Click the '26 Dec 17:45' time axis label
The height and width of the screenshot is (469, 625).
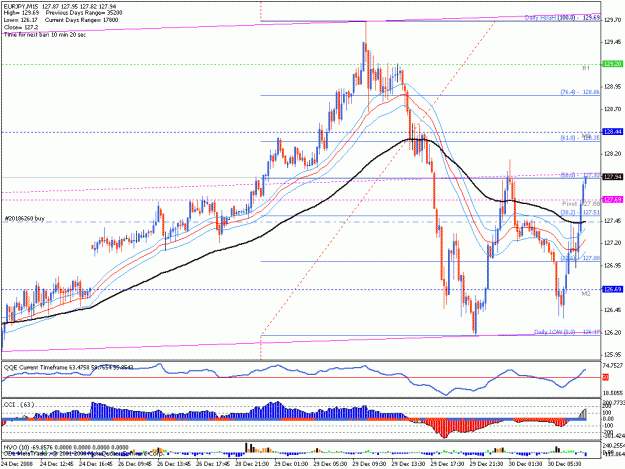(213, 464)
